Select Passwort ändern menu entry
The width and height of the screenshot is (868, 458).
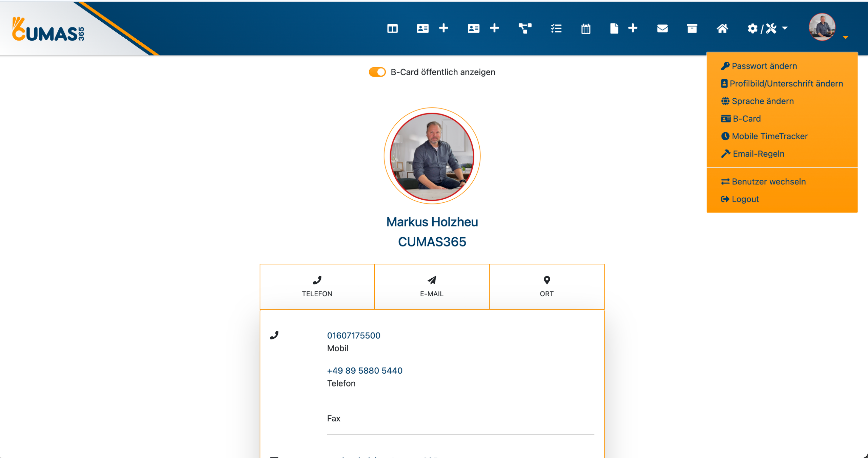pos(764,66)
